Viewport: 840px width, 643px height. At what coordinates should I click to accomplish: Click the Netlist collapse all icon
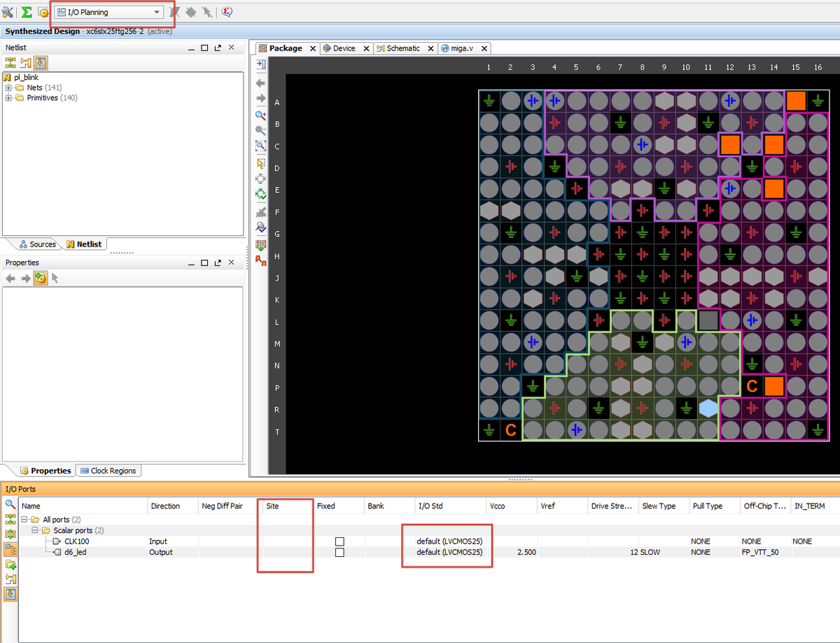point(10,63)
